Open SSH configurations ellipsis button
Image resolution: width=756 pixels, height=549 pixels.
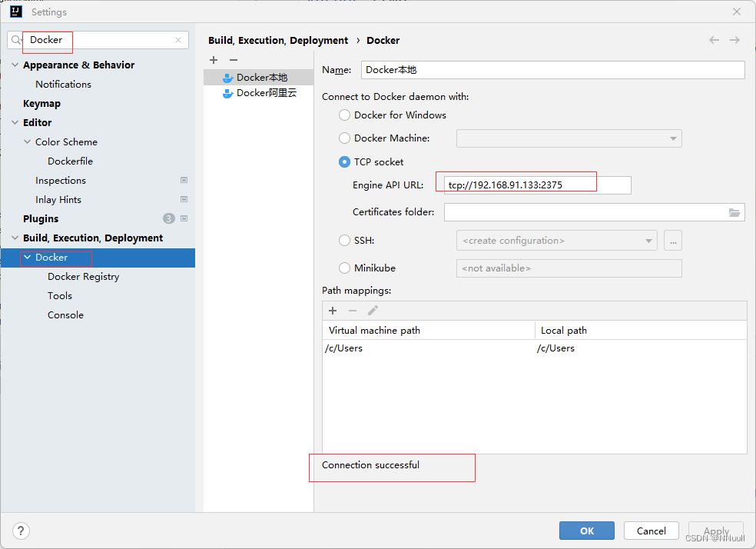pyautogui.click(x=672, y=240)
